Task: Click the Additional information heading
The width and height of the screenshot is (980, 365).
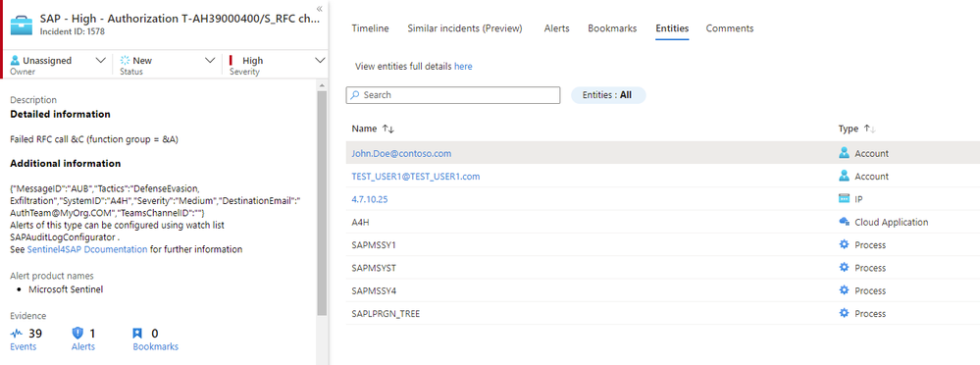Action: point(66,164)
